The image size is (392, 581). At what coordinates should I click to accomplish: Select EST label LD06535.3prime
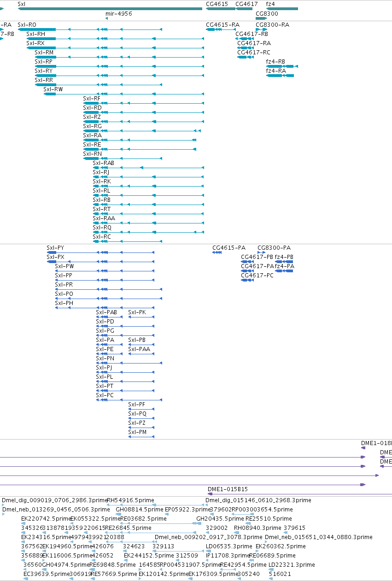pos(229,546)
